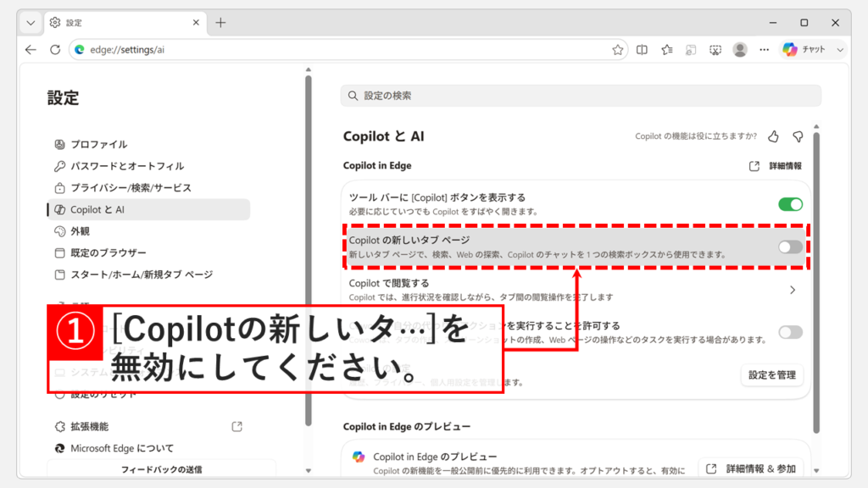Toggle Copilot の新しいタブ ページ switch

pos(790,247)
